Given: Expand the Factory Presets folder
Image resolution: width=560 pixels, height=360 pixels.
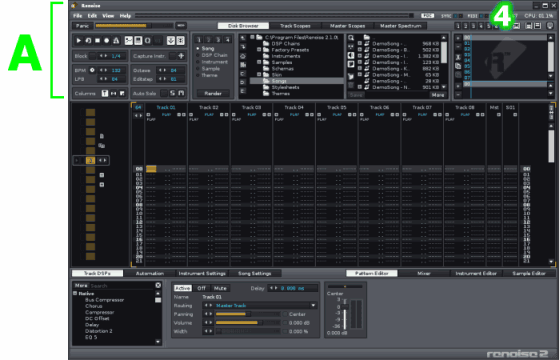Looking at the screenshot, I should click(259, 50).
